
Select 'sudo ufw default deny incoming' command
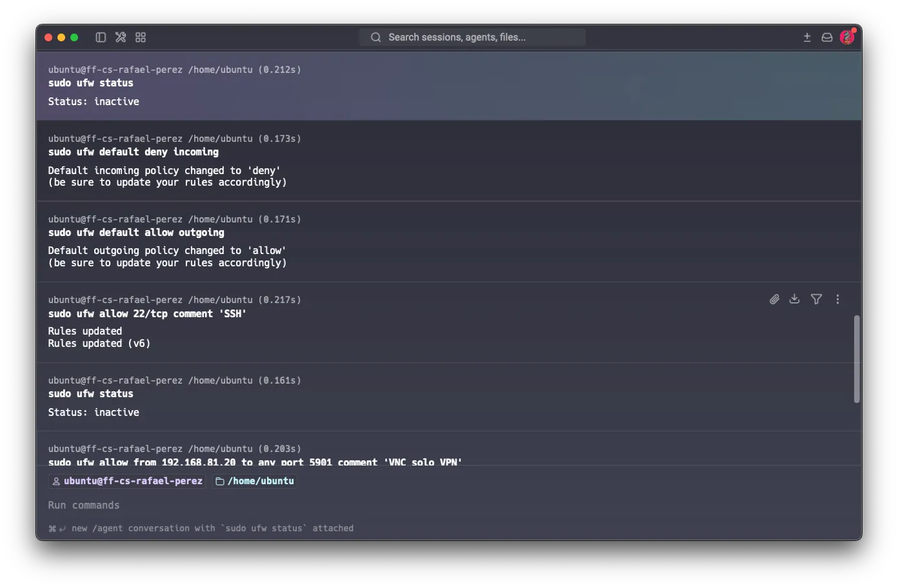tap(134, 152)
